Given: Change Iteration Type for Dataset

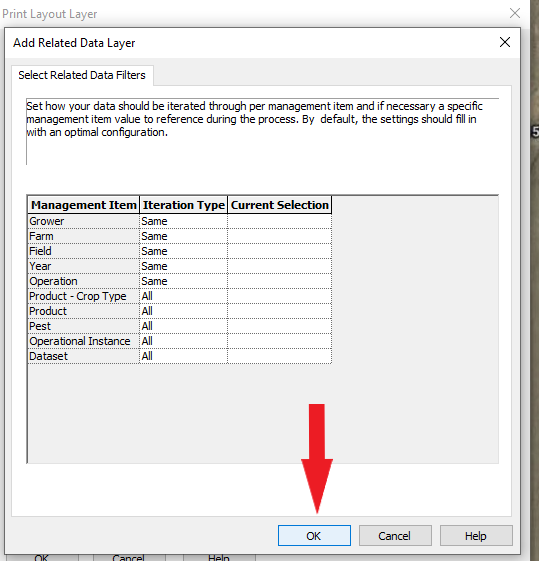Looking at the screenshot, I should (x=183, y=356).
